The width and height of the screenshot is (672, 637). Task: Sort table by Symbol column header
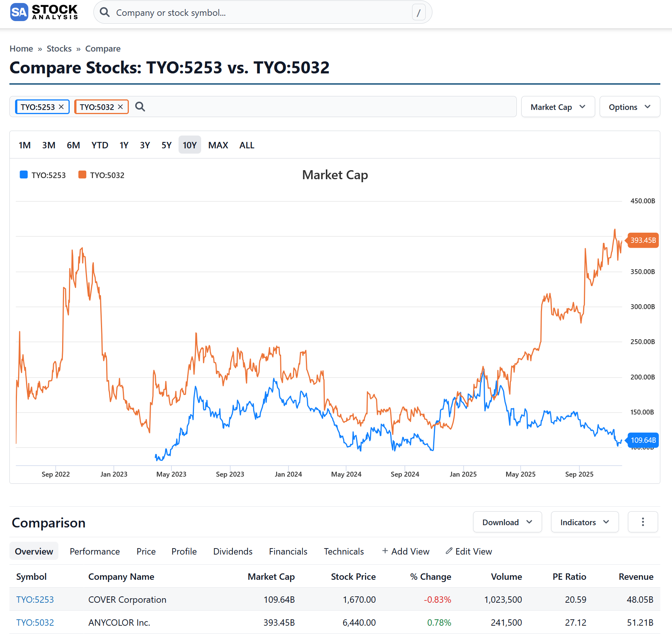[x=32, y=576]
